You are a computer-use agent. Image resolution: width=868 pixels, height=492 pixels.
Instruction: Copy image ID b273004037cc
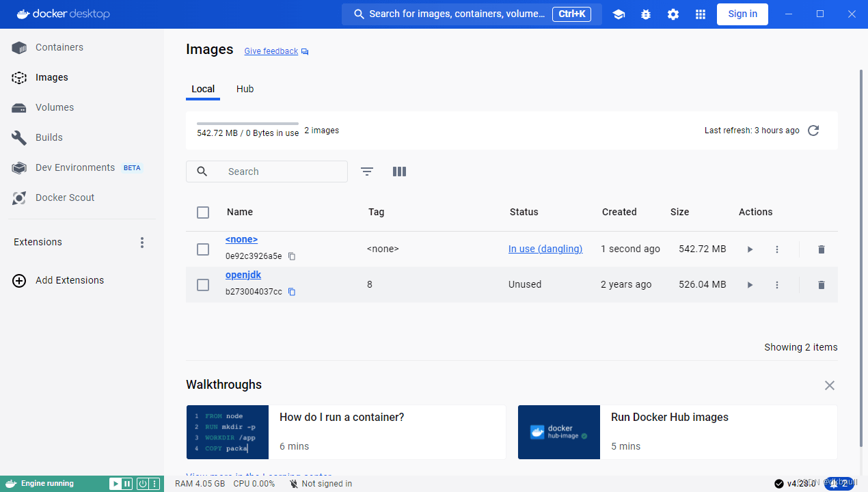[x=292, y=292]
